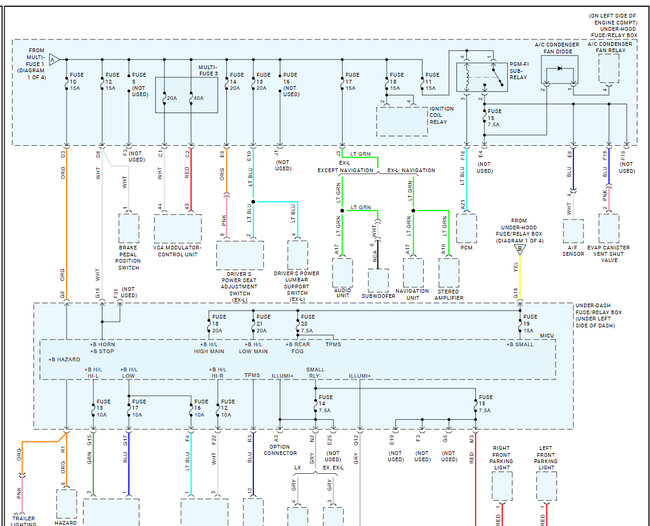Image resolution: width=650 pixels, height=526 pixels.
Task: Click the 'FUSE 10 15A' label
Action: click(77, 82)
